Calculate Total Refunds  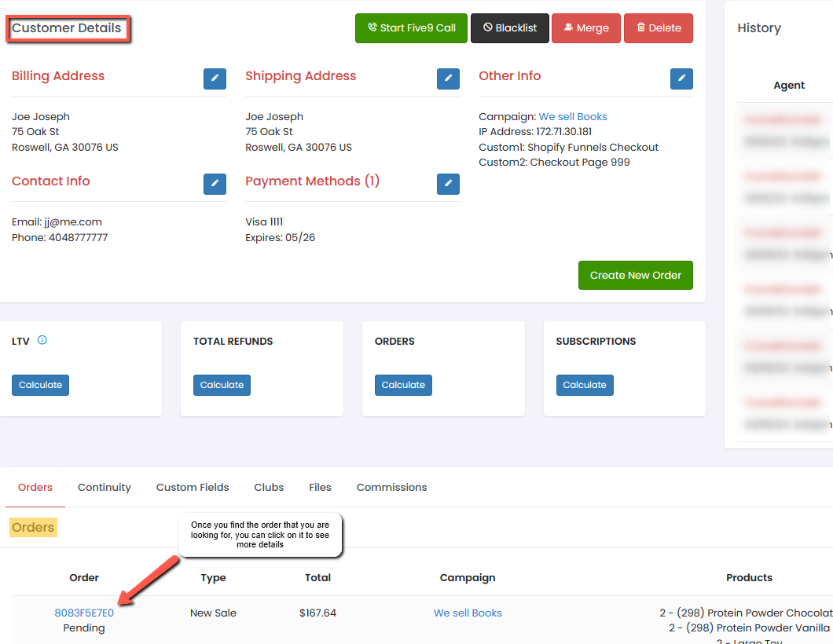pos(222,385)
